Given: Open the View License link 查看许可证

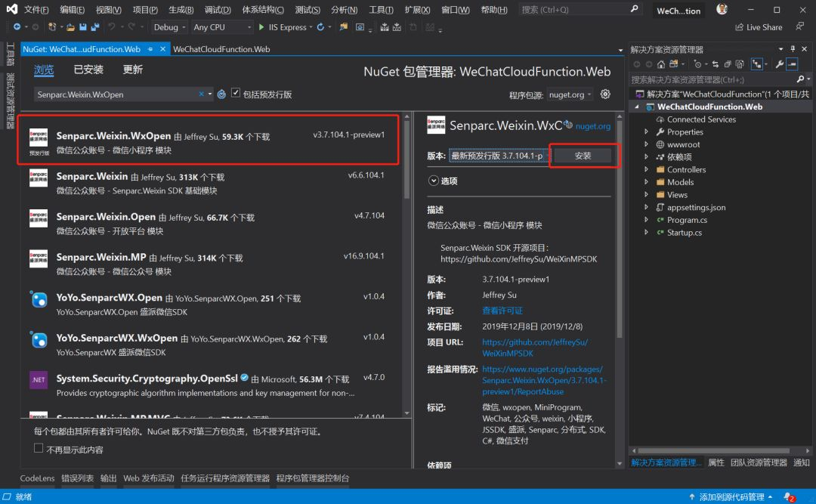Looking at the screenshot, I should click(x=502, y=311).
